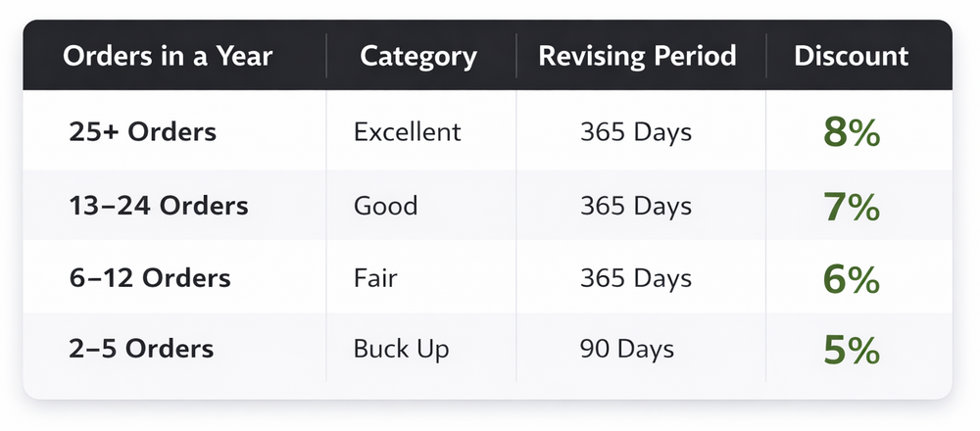Select the Buck Up category cell
Viewport: 980px width, 431px height.
(401, 349)
